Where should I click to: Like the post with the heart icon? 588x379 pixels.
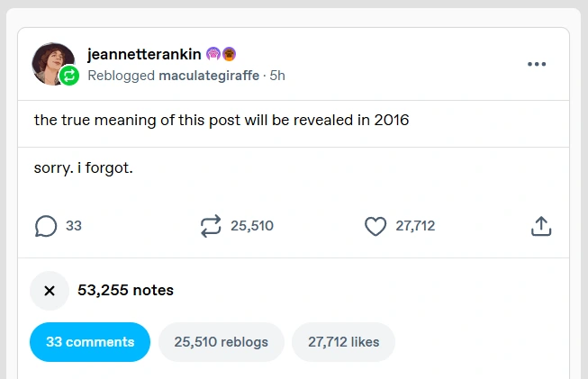(375, 226)
